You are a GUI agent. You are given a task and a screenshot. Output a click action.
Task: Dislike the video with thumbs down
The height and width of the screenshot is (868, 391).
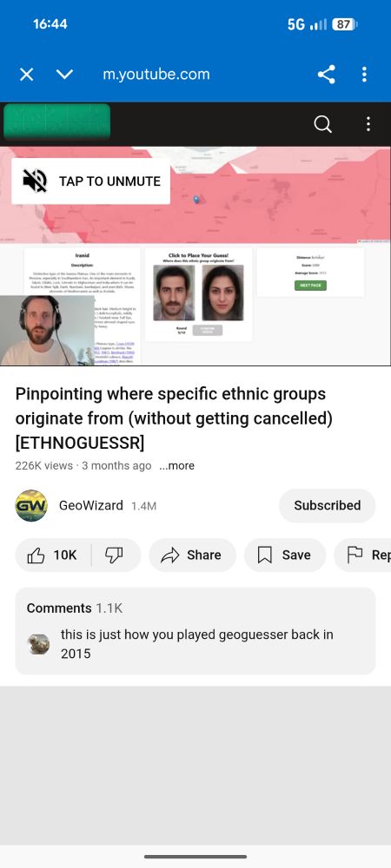pyautogui.click(x=114, y=555)
